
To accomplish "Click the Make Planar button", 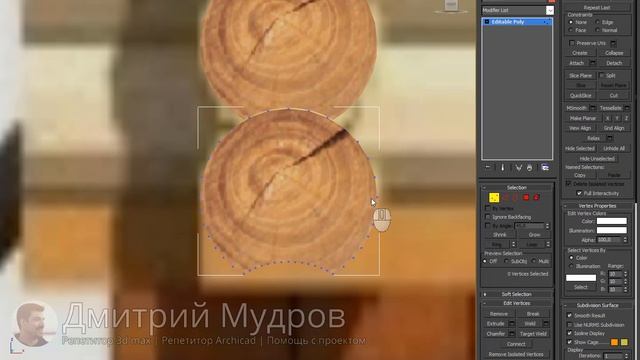I will 583,118.
